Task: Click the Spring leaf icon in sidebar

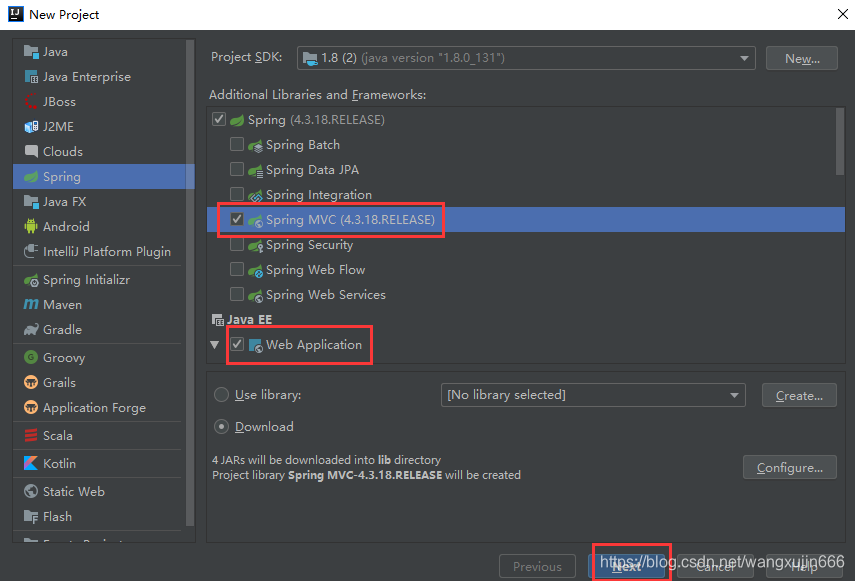Action: click(x=31, y=177)
